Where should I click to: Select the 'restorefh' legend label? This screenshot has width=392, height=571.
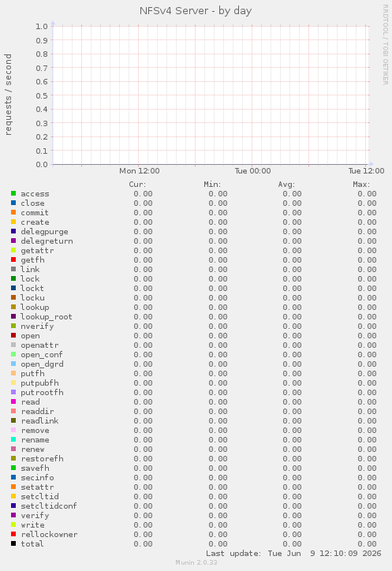coord(42,459)
